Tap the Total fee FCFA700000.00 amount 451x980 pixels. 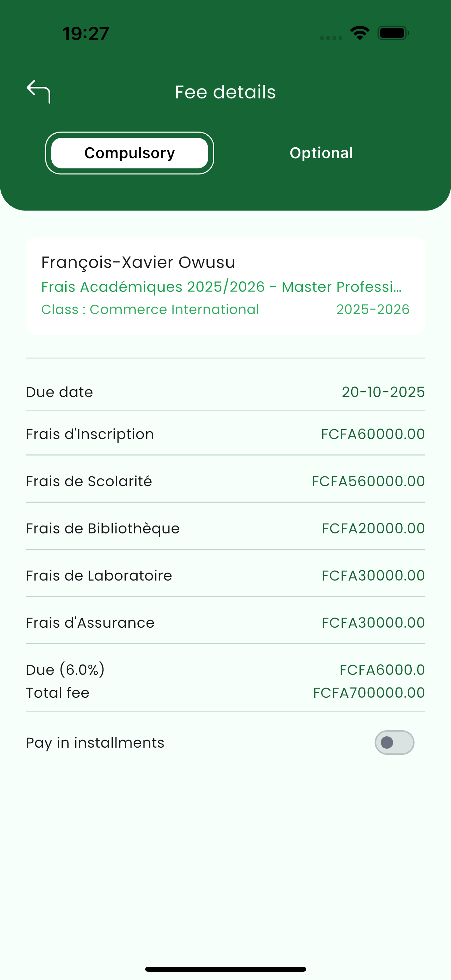click(369, 693)
